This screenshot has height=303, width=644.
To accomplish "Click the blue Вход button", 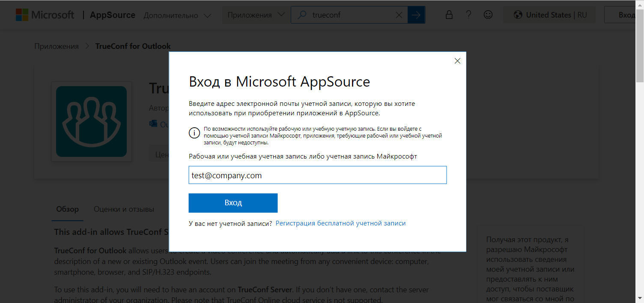I will coord(233,203).
